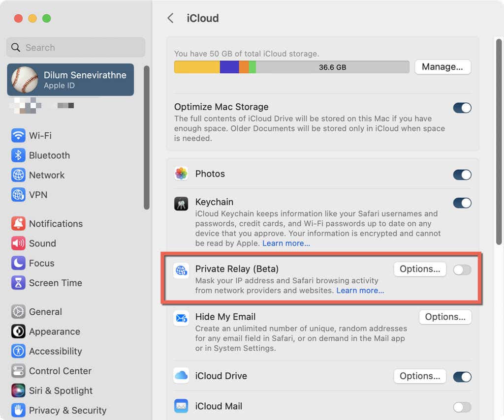Choose the VPN icon in the sidebar

(x=18, y=195)
